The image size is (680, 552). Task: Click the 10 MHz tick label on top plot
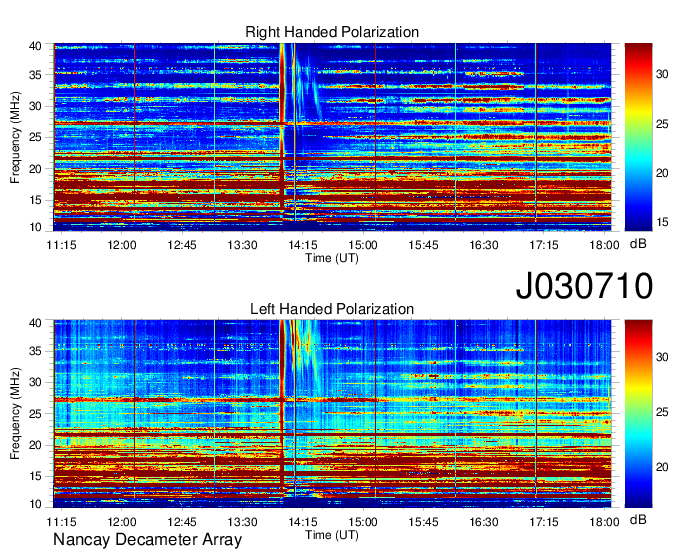point(35,227)
